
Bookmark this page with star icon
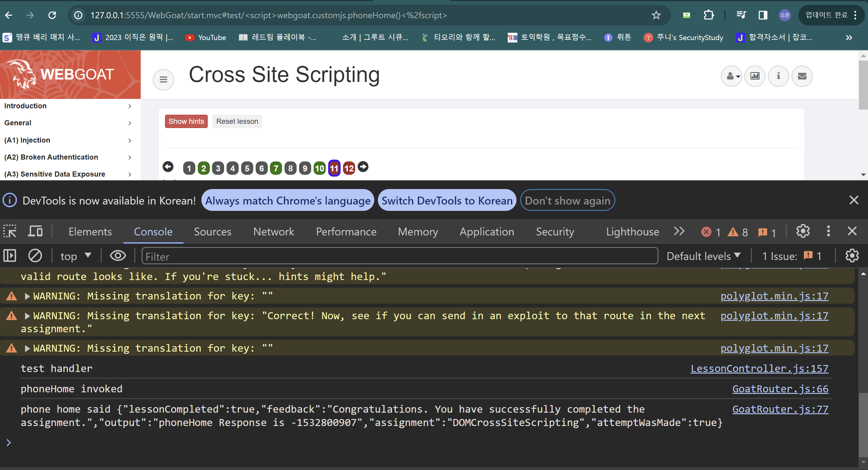tap(656, 15)
